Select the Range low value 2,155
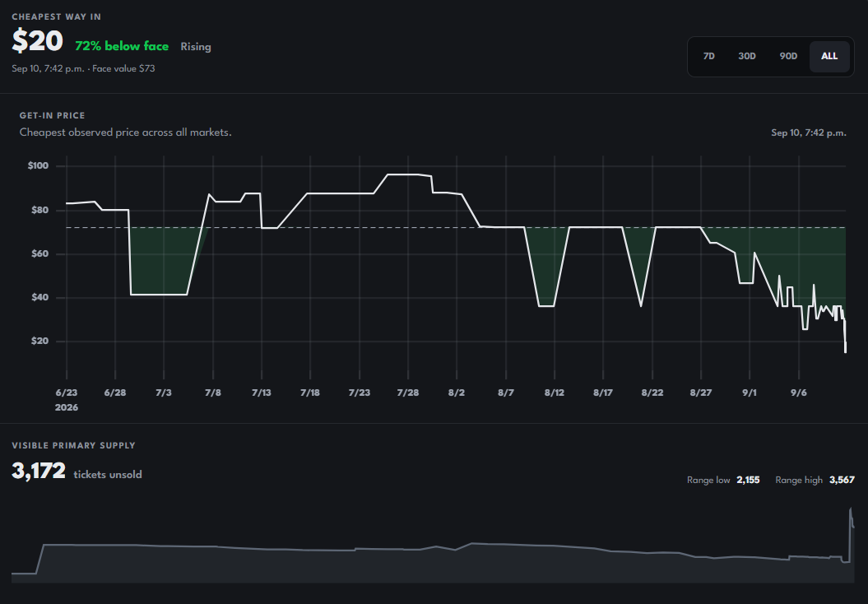Viewport: 868px width, 604px height. [748, 480]
